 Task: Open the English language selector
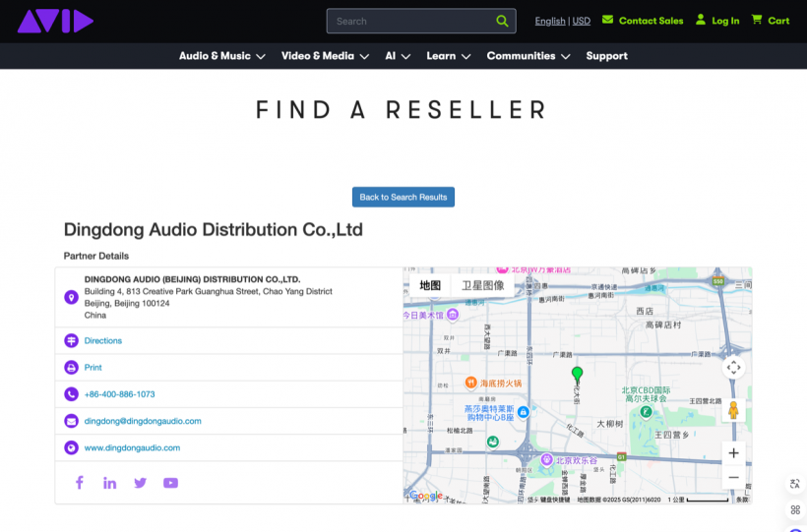click(550, 21)
